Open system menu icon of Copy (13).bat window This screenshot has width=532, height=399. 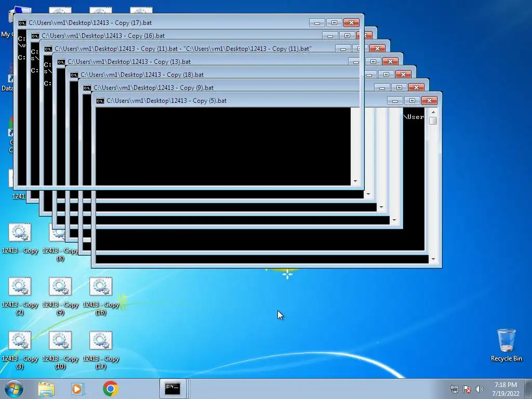61,62
